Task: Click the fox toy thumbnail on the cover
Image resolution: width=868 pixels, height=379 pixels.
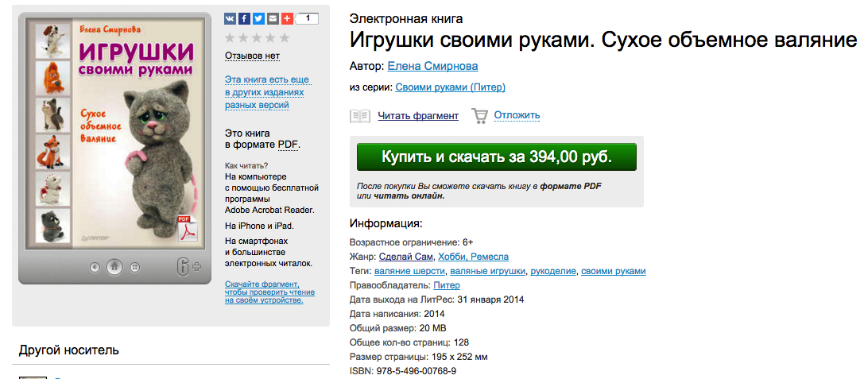Action: coord(52,152)
